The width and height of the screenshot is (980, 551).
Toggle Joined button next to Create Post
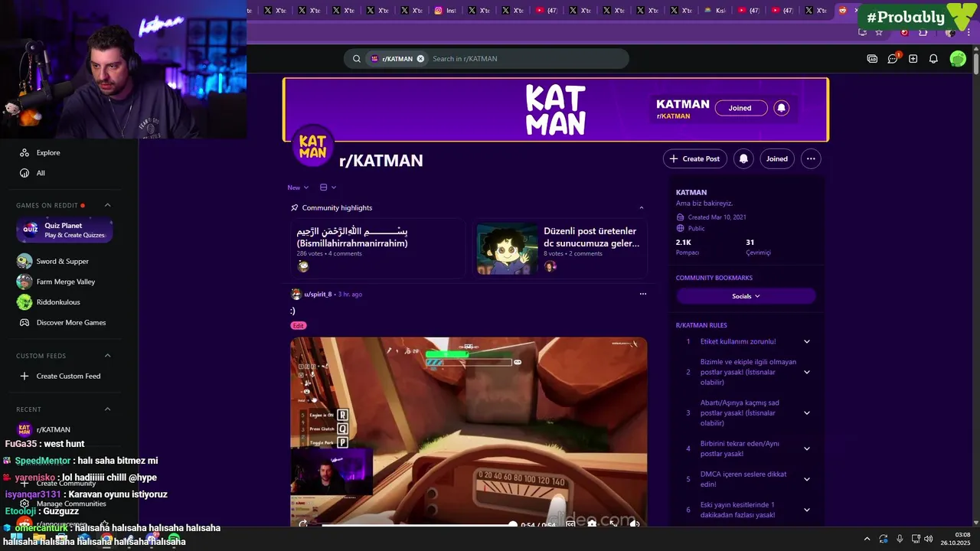[x=777, y=158]
